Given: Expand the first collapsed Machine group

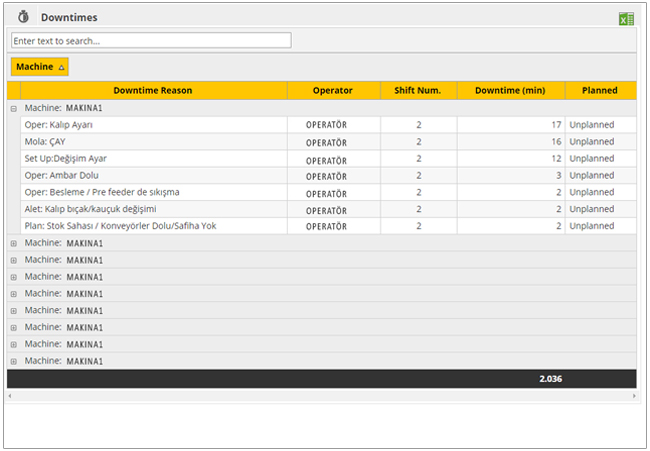Looking at the screenshot, I should [x=14, y=243].
